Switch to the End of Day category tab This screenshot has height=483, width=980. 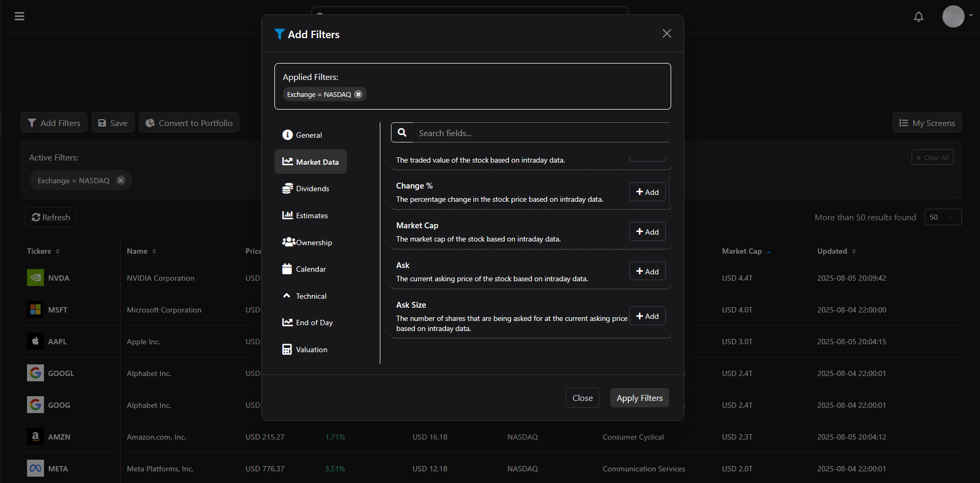pyautogui.click(x=314, y=322)
